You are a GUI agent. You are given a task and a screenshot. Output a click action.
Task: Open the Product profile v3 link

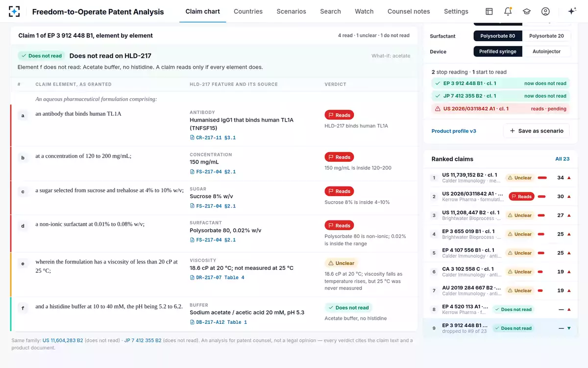(454, 131)
